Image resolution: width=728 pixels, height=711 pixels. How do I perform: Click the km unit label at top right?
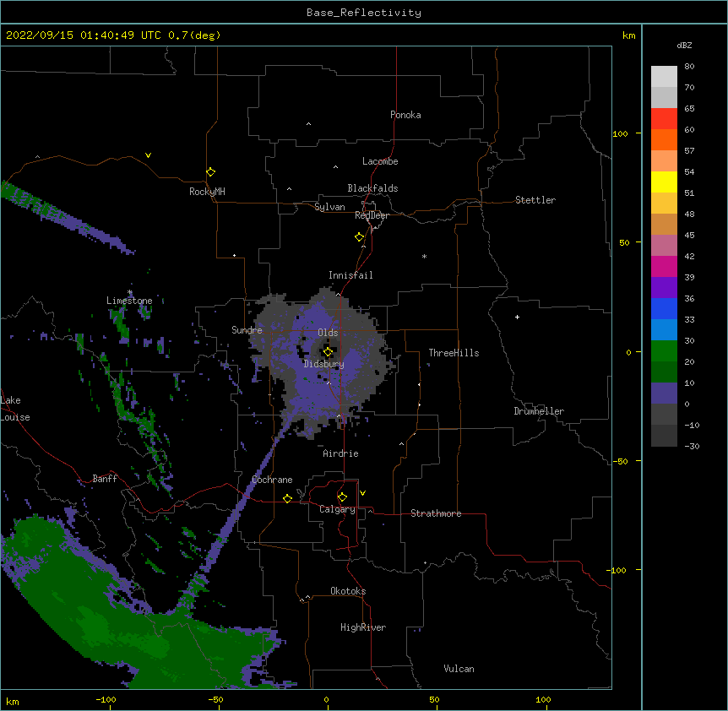[628, 35]
